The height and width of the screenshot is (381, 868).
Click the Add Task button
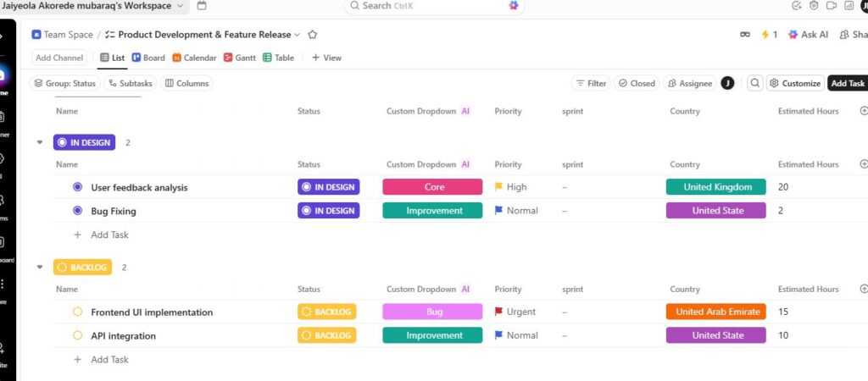click(848, 83)
